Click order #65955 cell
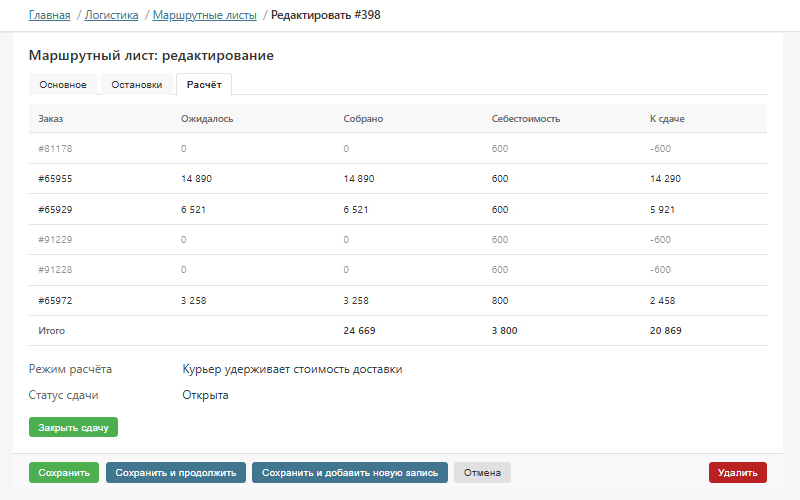The height and width of the screenshot is (500, 800). [55, 179]
